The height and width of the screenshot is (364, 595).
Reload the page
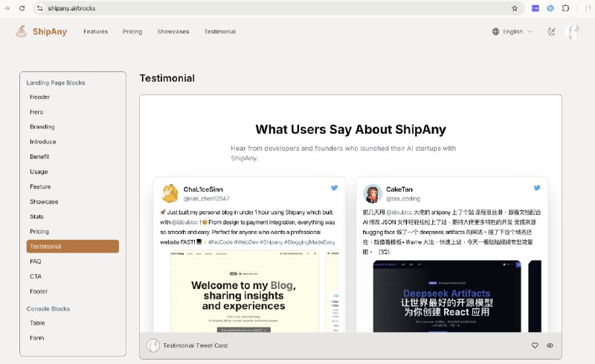22,8
